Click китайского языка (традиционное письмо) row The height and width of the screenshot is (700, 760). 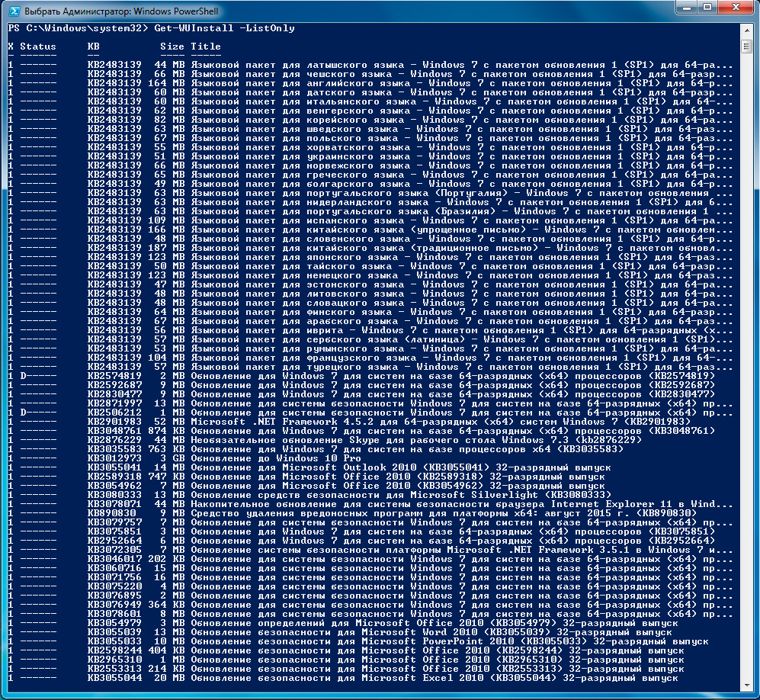370,248
